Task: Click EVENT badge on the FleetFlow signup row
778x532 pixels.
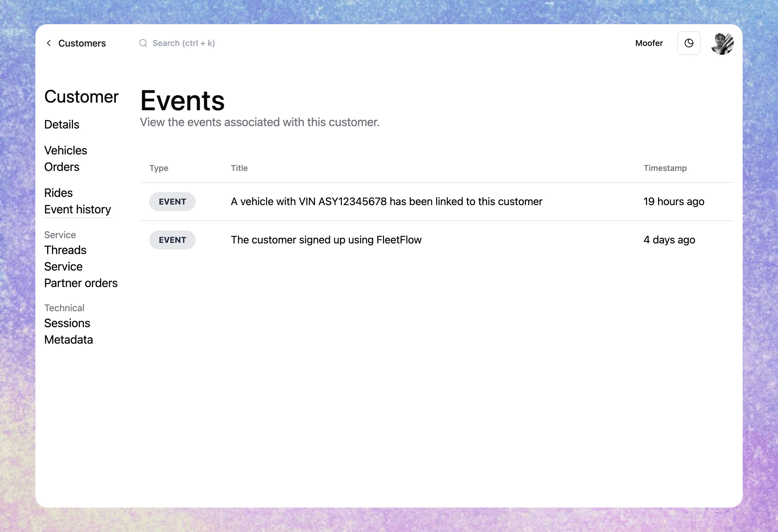Action: [172, 240]
